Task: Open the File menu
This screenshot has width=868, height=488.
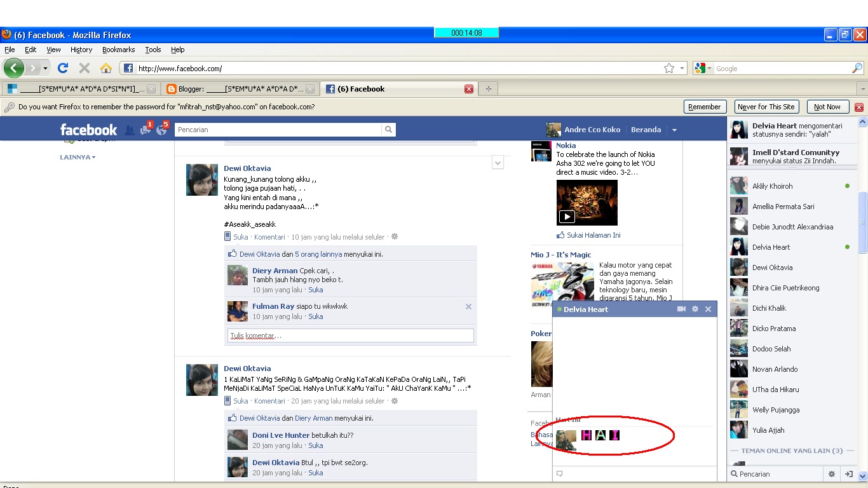Action: 10,50
